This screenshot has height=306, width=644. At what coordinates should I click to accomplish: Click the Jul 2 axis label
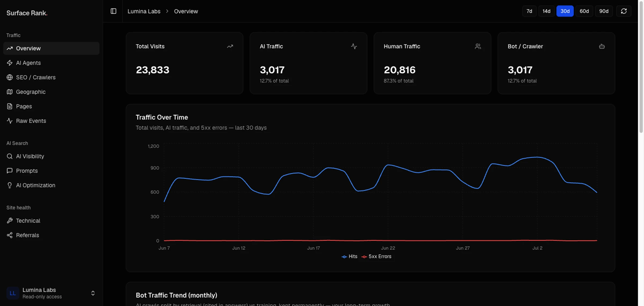537,248
